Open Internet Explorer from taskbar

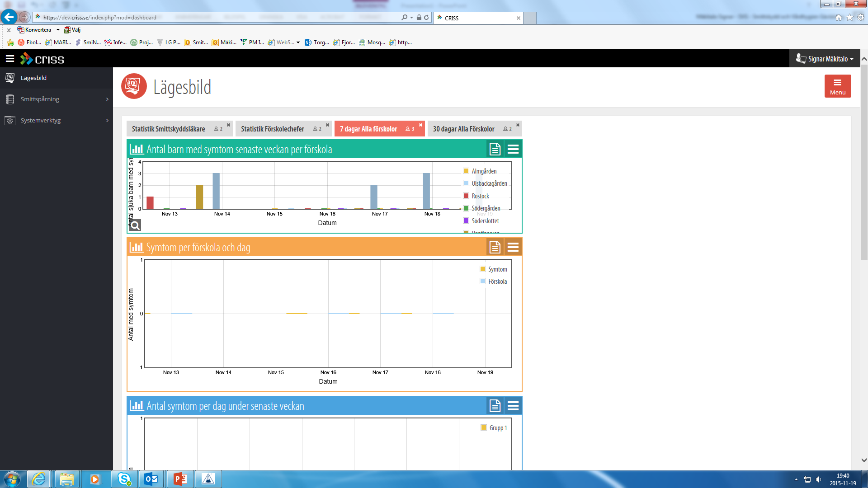click(39, 479)
